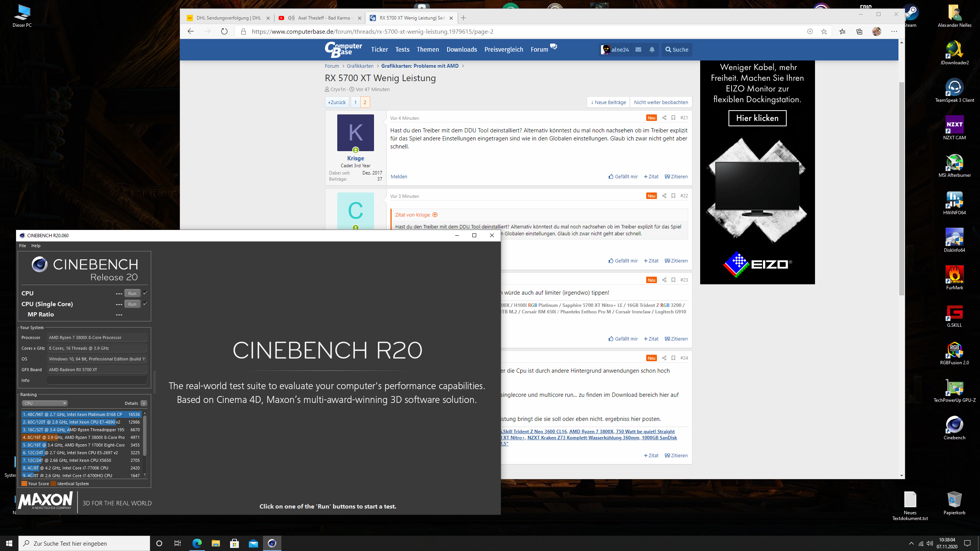
Task: Click the Nicht weiter beobachten button
Action: pos(661,102)
